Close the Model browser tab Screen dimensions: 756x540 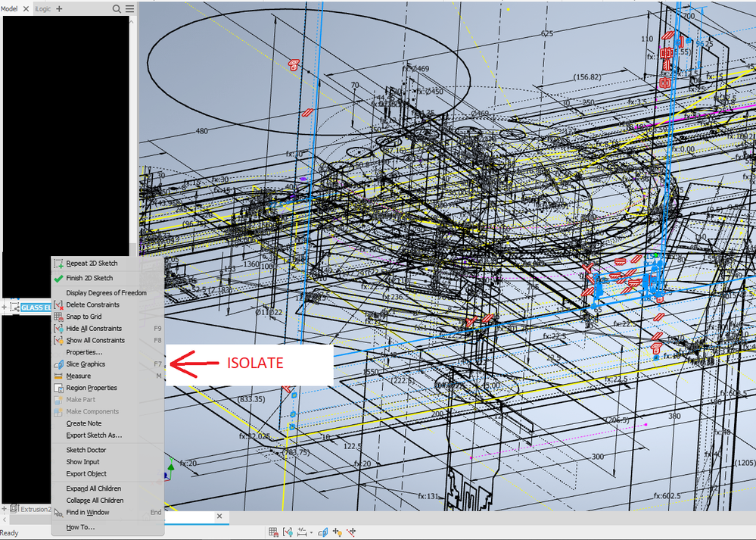coord(26,8)
